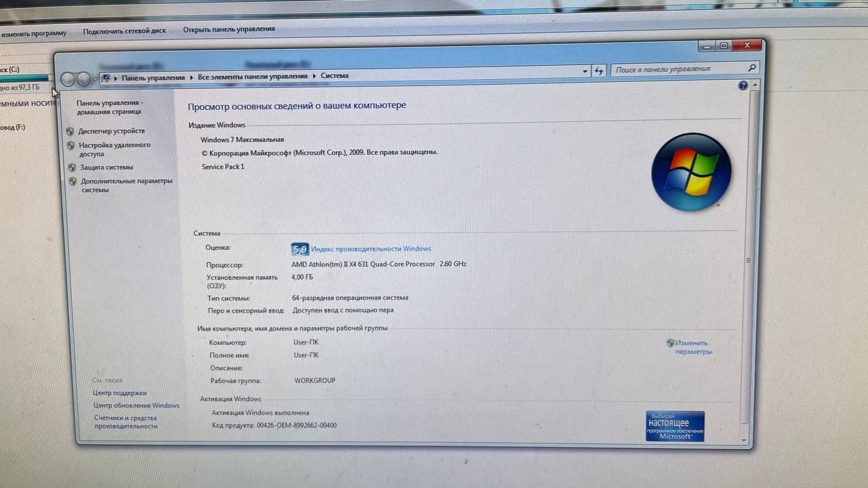
Task: Click the workgroup value WORKGROUP
Action: point(315,381)
